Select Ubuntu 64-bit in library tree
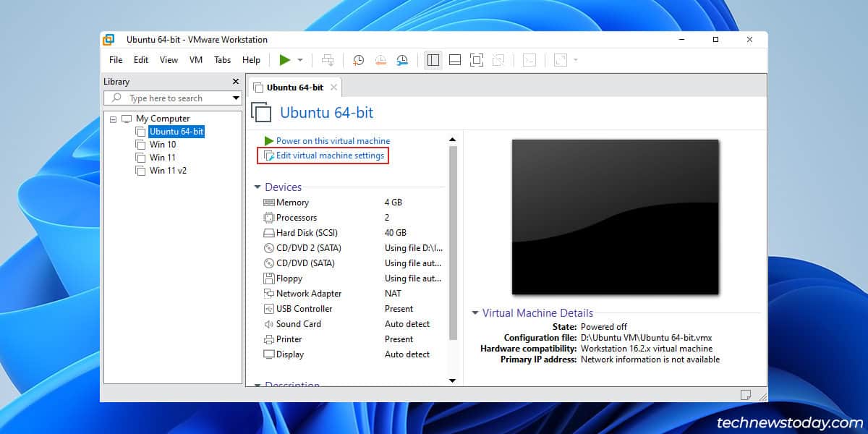The width and height of the screenshot is (868, 434). pyautogui.click(x=176, y=132)
